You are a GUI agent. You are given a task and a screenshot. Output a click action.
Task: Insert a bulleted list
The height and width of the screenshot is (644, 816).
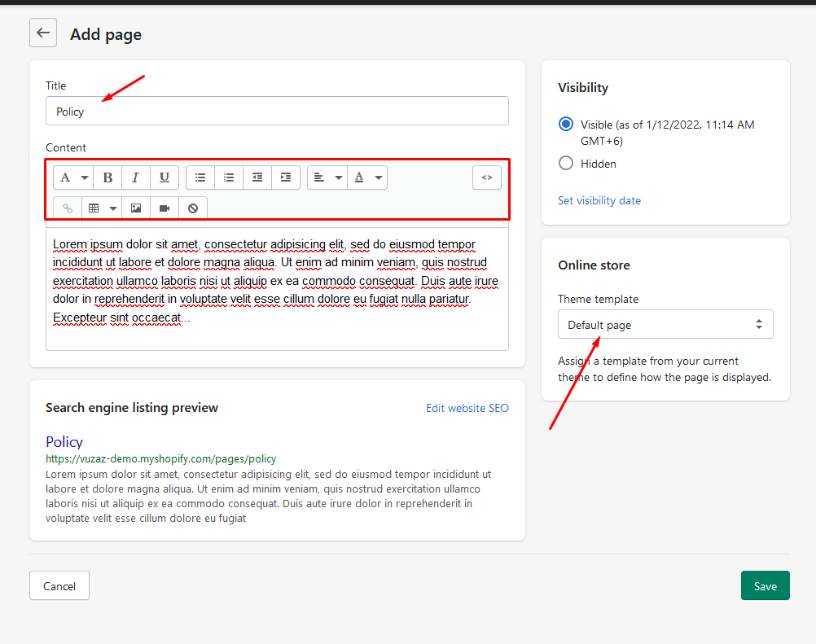pos(200,177)
